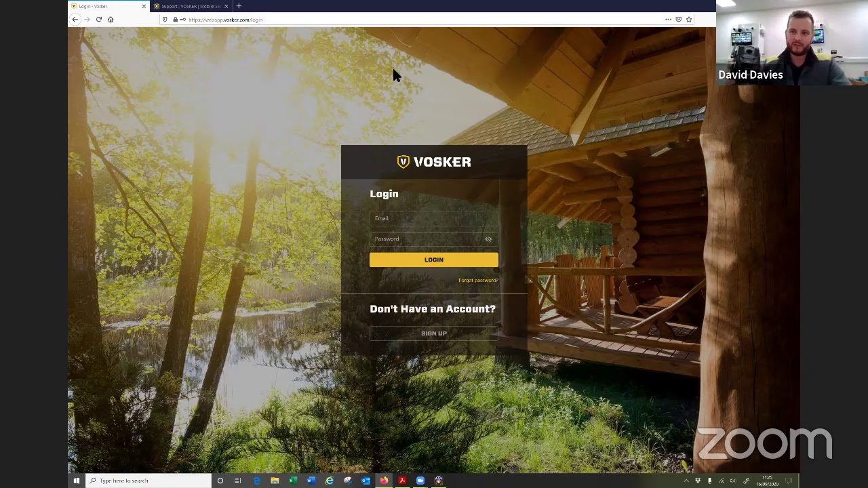Open Adobe Acrobat from the taskbar
This screenshot has height=488, width=868.
point(402,481)
